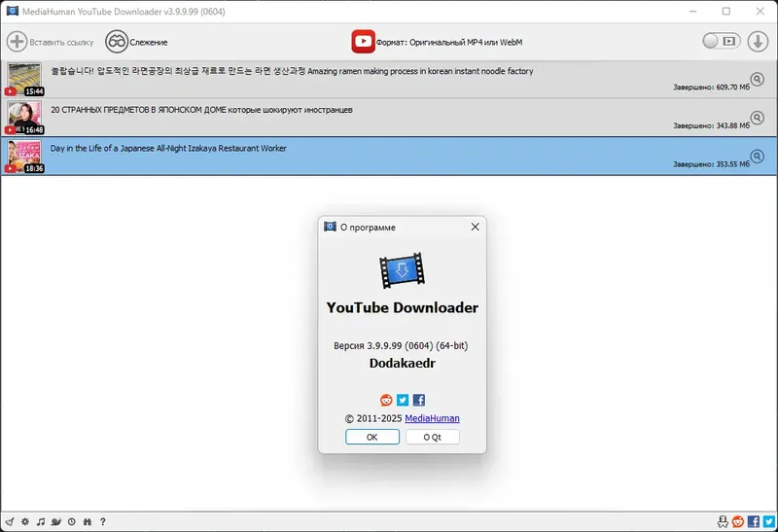Click the О Qt button

pos(432,437)
